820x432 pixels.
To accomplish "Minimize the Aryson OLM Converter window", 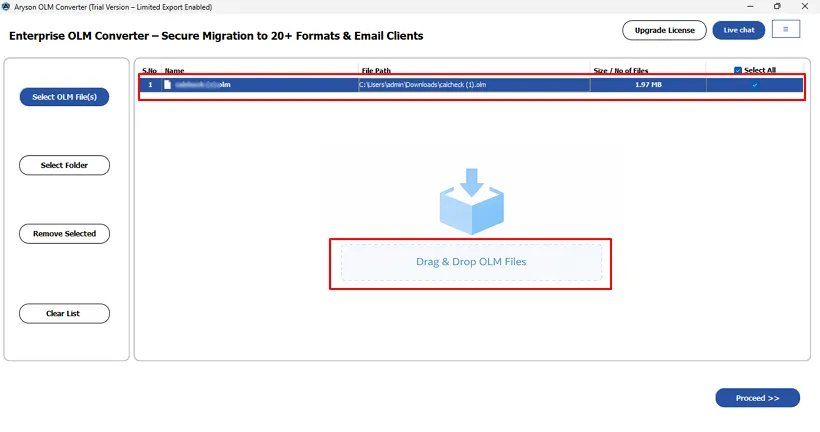I will tap(750, 7).
